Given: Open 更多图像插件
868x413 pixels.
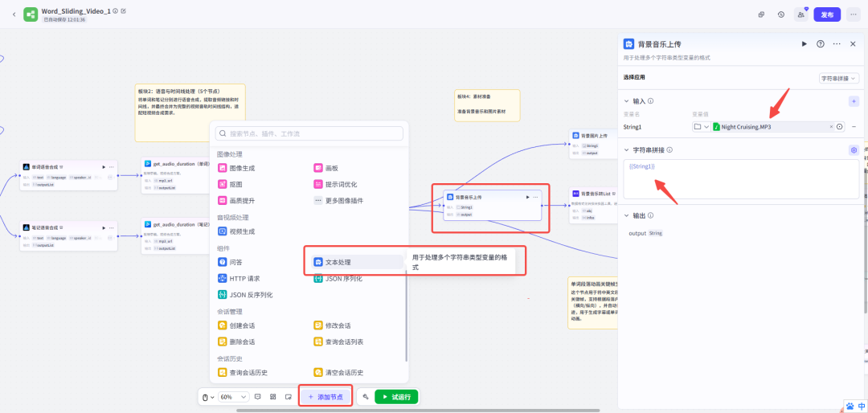Looking at the screenshot, I should [339, 200].
